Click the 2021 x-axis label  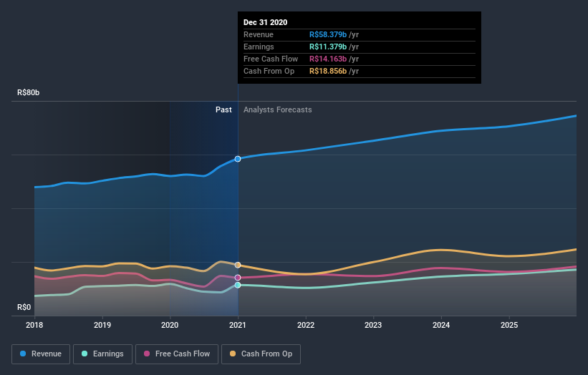238,325
